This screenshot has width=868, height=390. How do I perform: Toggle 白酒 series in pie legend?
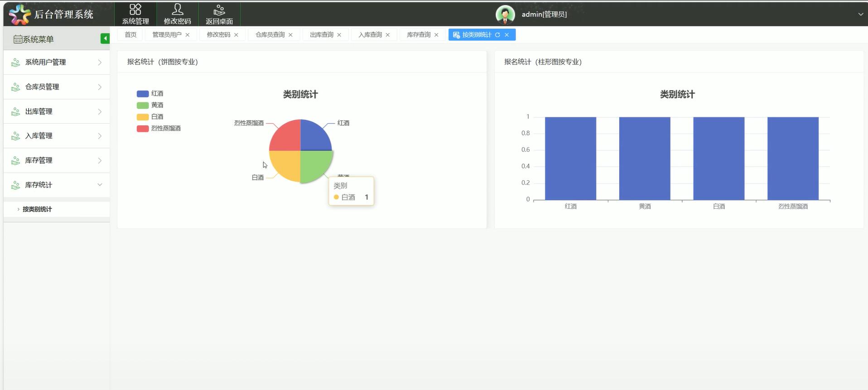tap(150, 117)
